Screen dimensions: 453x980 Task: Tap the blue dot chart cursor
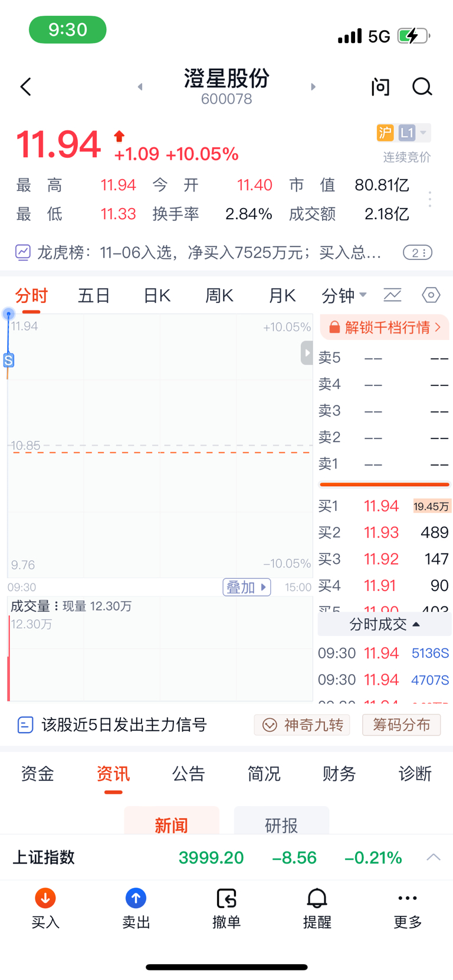tap(8, 314)
